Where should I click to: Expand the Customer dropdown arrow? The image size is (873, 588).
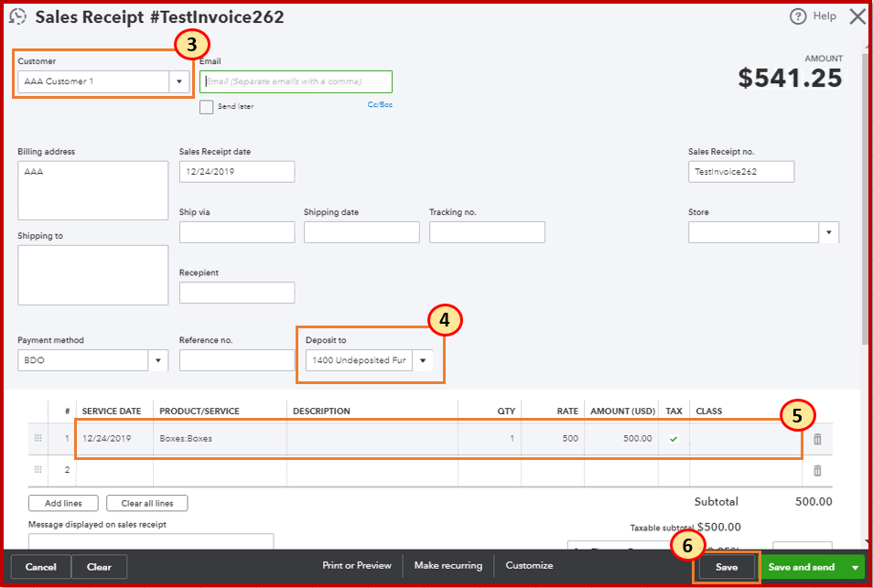click(178, 81)
